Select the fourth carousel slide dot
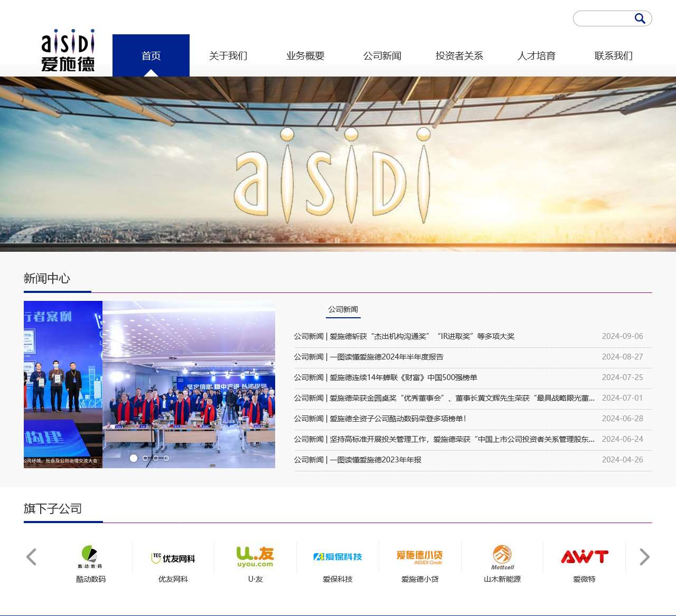The height and width of the screenshot is (616, 676). click(x=166, y=458)
